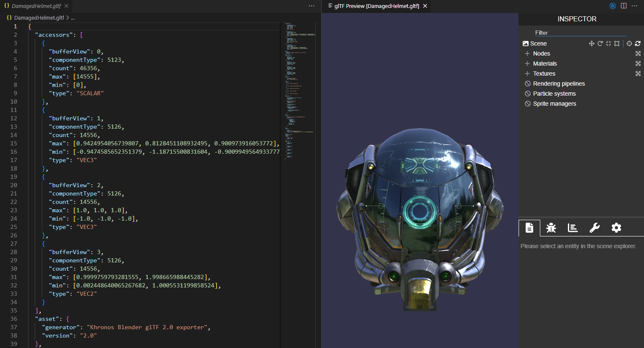This screenshot has height=348, width=644.
Task: Click the Scene image icon
Action: point(526,43)
